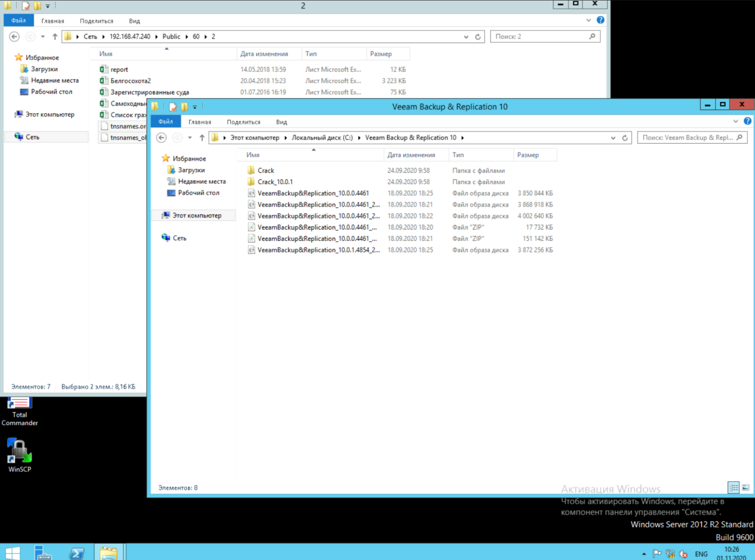Open Загрузки in window 2 sidebar
The height and width of the screenshot is (560, 755).
click(x=44, y=69)
